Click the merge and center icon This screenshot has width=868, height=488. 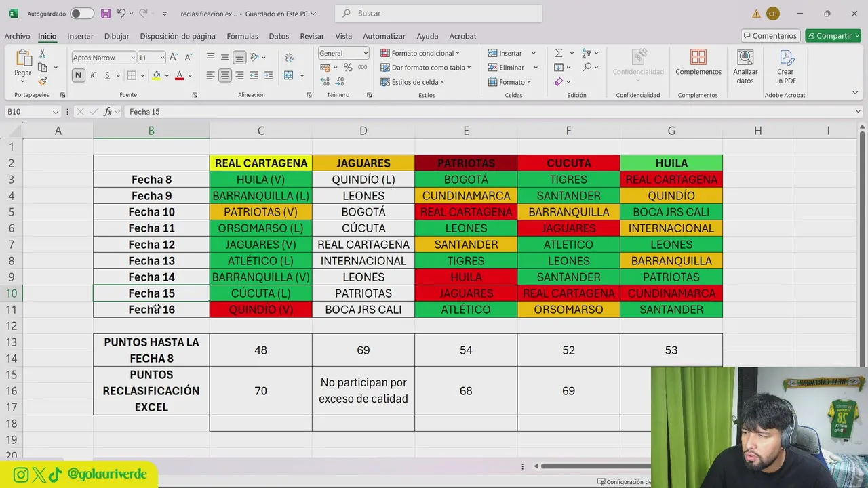[x=289, y=75]
